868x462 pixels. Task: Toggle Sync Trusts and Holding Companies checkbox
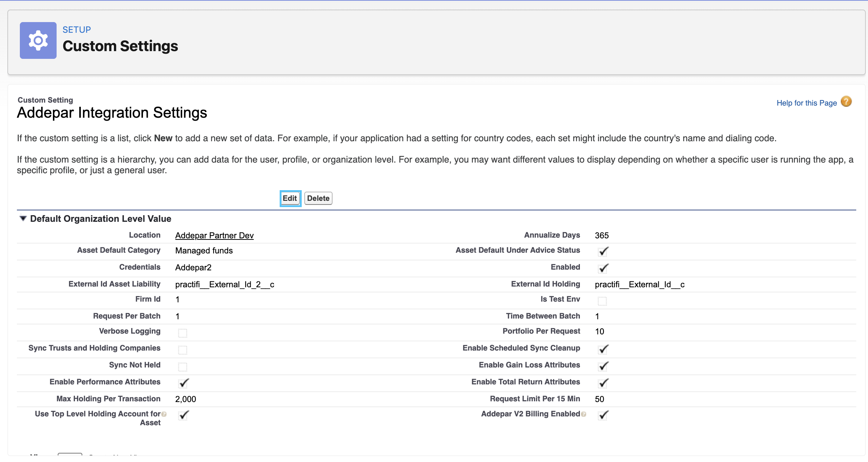[x=183, y=350]
